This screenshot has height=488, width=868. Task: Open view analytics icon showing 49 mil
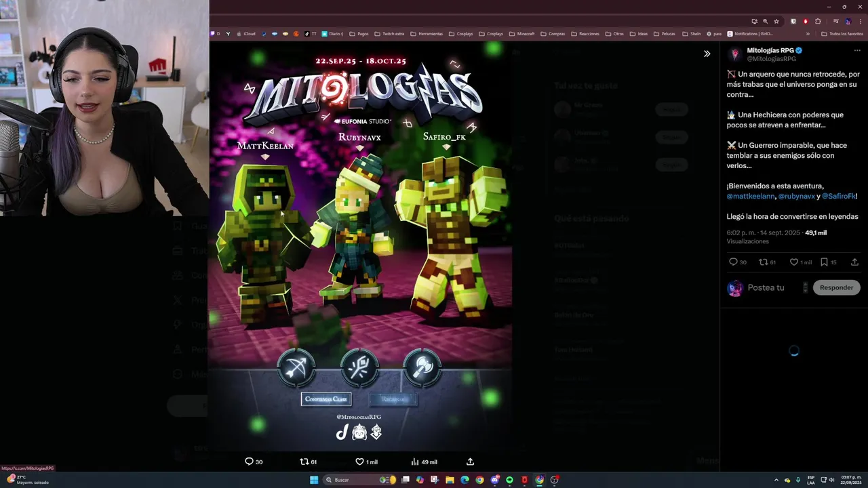click(x=414, y=462)
